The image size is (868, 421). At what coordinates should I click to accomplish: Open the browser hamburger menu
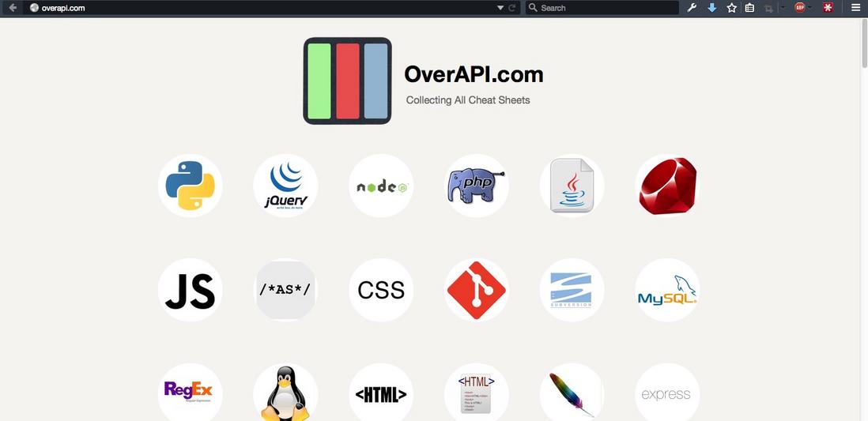[856, 8]
